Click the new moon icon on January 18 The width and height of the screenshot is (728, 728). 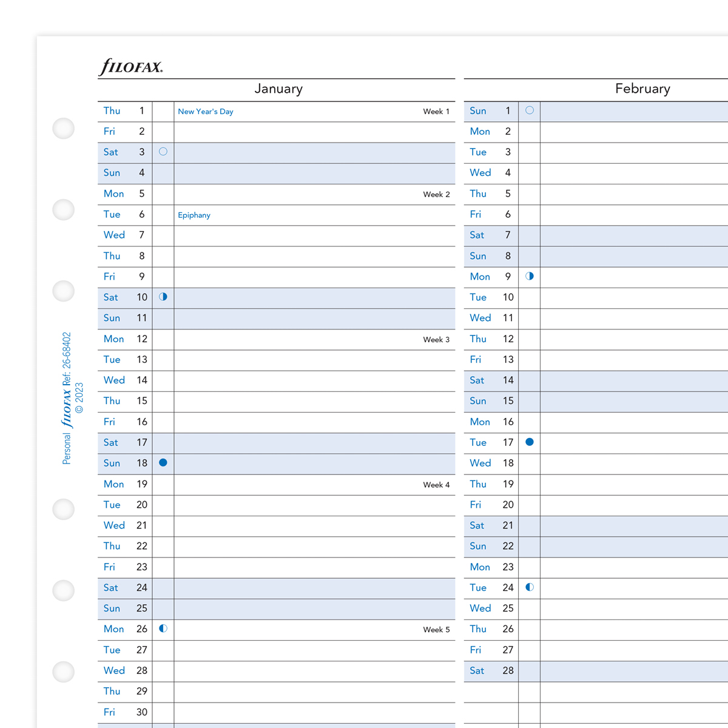(x=163, y=463)
